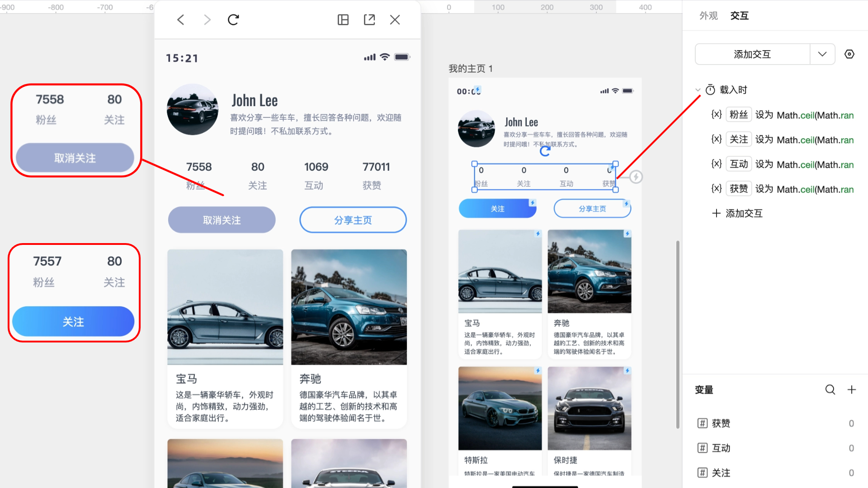Select the 交互 tab
Viewport: 868px width, 488px height.
pyautogui.click(x=740, y=16)
